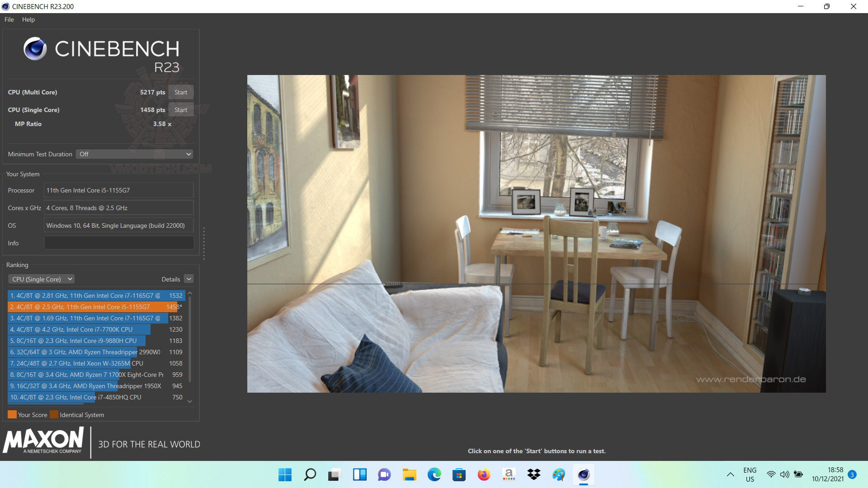Screen dimensions: 868x488
Task: Open the Dropbox taskbar icon
Action: click(533, 474)
